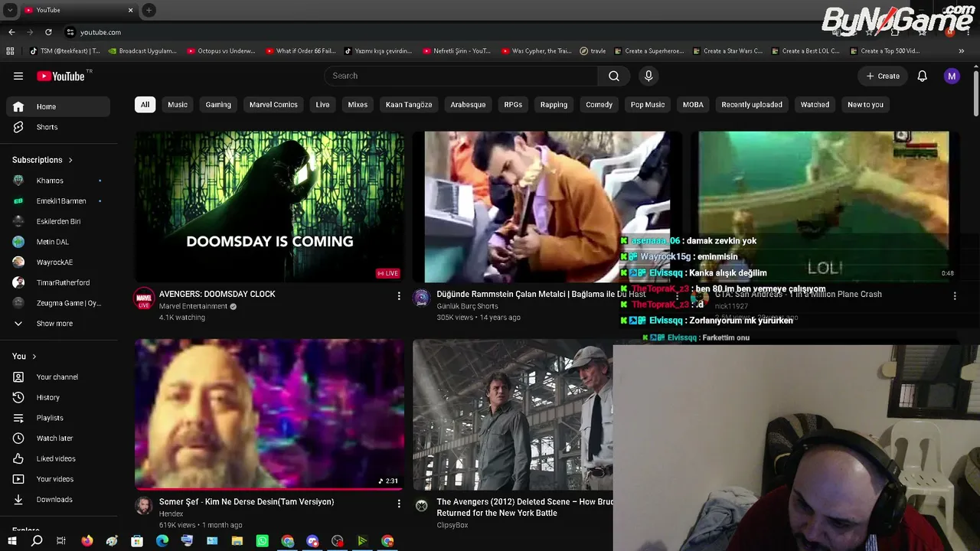Open the notifications bell
The height and width of the screenshot is (551, 980).
(x=923, y=76)
